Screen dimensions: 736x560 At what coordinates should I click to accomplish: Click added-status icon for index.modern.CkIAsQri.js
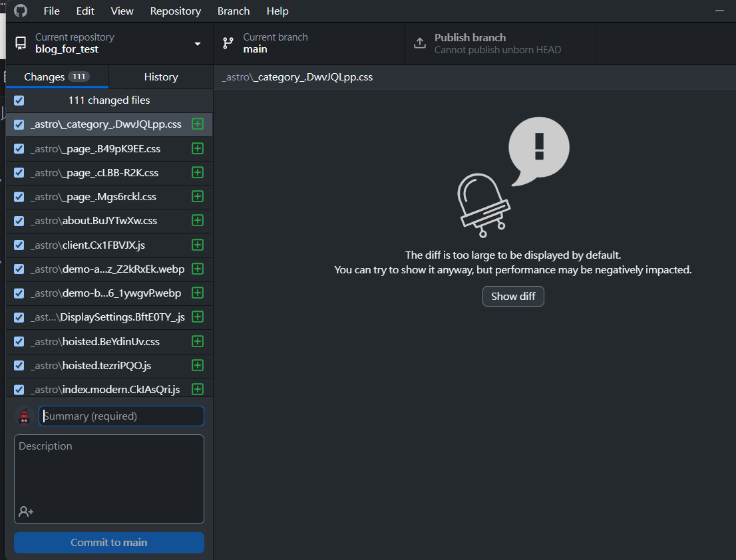[x=198, y=389]
